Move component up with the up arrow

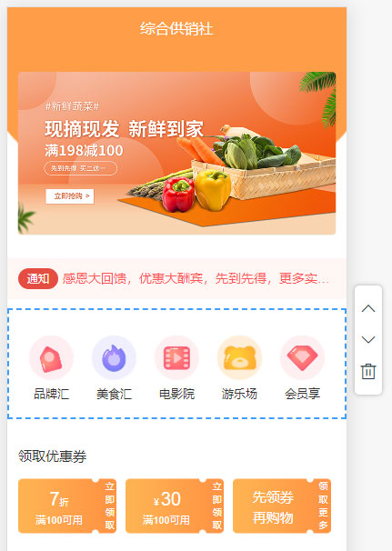pyautogui.click(x=368, y=308)
